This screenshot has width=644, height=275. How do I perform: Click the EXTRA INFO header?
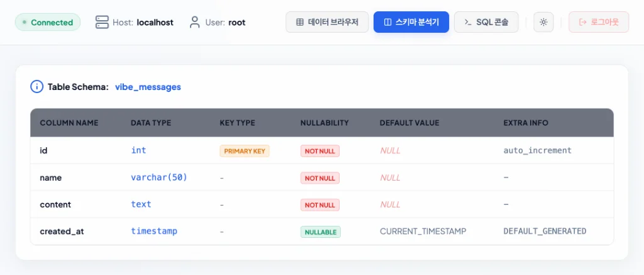click(x=526, y=123)
